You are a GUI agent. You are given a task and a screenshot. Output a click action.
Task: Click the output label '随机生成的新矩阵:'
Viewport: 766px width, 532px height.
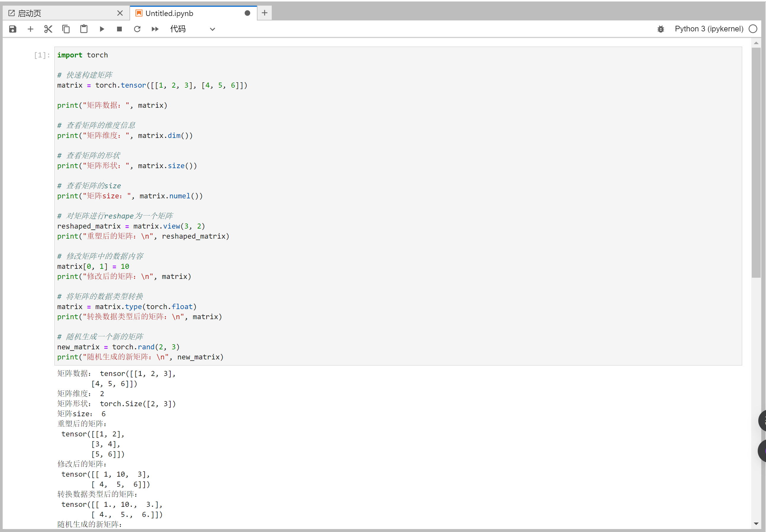pos(89,524)
